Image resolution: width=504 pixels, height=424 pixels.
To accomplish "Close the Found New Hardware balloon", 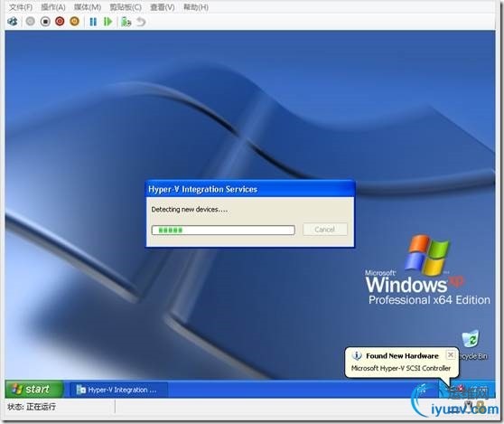I will coord(451,354).
